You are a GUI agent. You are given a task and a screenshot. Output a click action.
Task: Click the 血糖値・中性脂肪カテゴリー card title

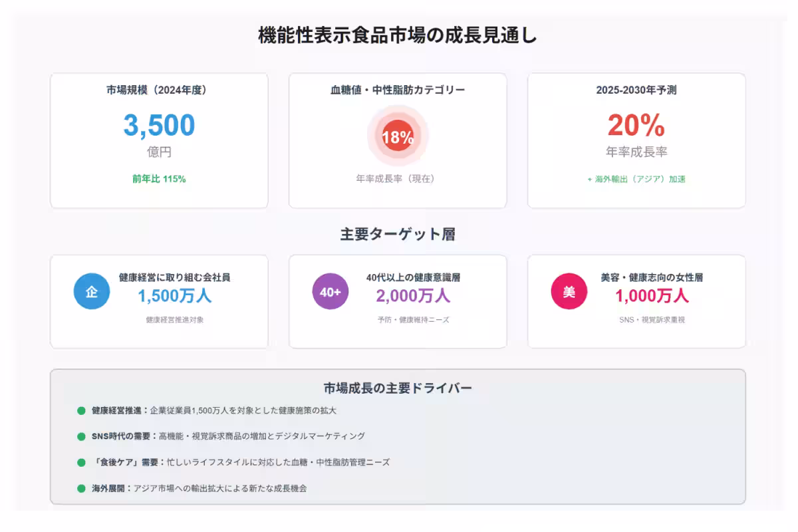[x=398, y=90]
